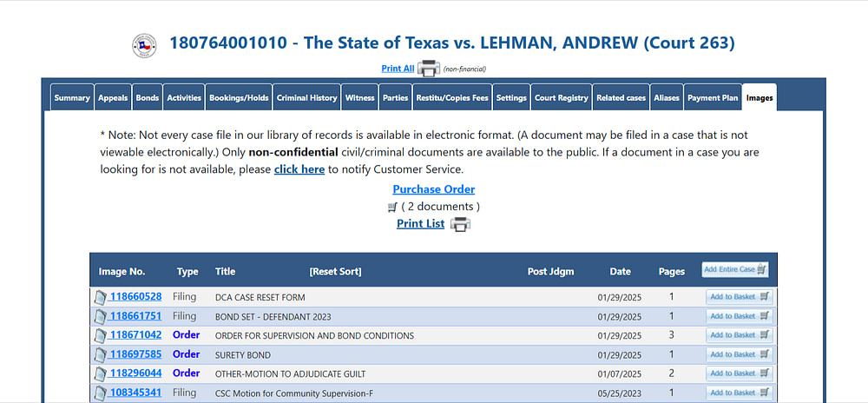
Task: Add SURETY BOND document to basket
Action: (x=740, y=354)
